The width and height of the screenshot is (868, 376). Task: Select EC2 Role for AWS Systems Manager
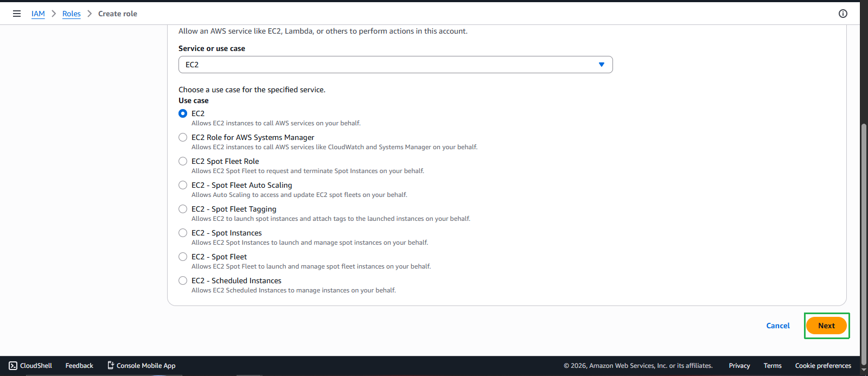tap(183, 137)
